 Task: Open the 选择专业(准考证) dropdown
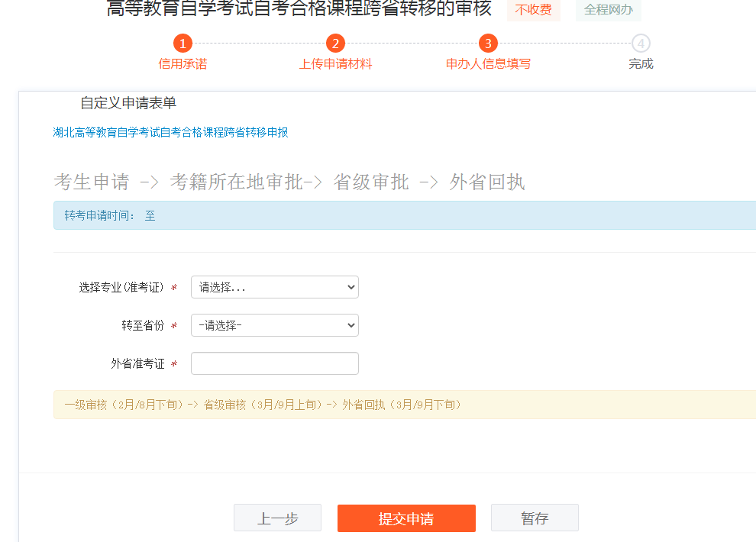coord(274,287)
